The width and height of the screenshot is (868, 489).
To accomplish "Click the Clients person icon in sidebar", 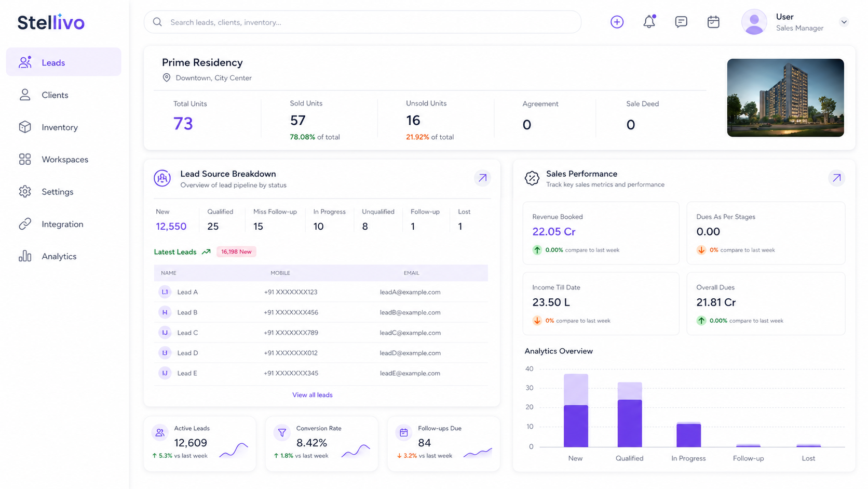I will 25,95.
